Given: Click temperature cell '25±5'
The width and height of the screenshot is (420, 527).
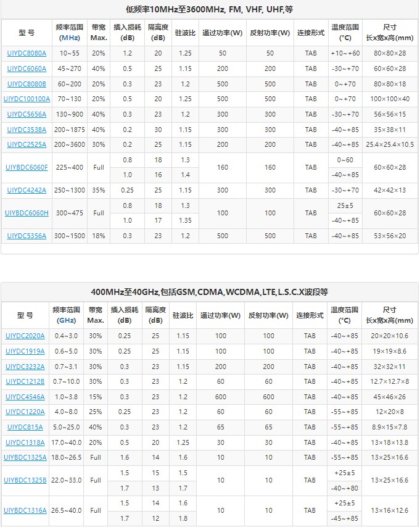Looking at the screenshot, I should coord(345,205).
